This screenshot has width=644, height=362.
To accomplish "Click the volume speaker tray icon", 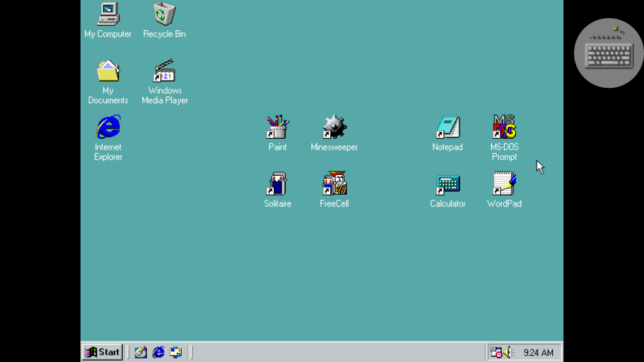I will 508,352.
